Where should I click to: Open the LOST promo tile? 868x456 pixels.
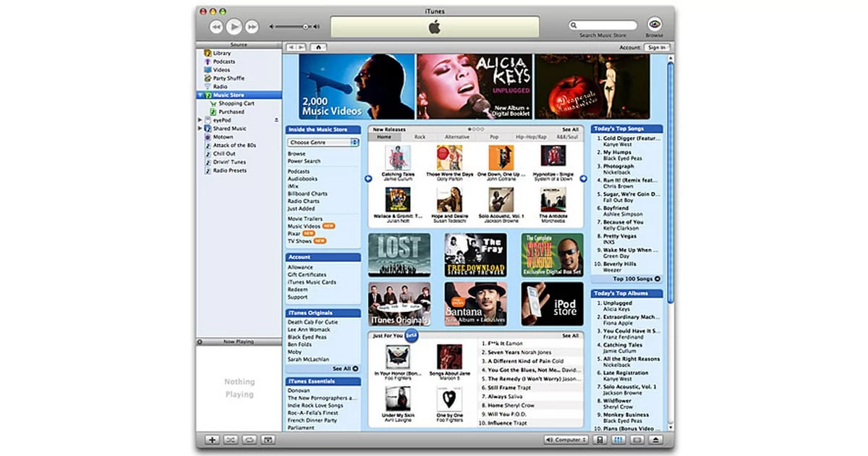coord(399,255)
